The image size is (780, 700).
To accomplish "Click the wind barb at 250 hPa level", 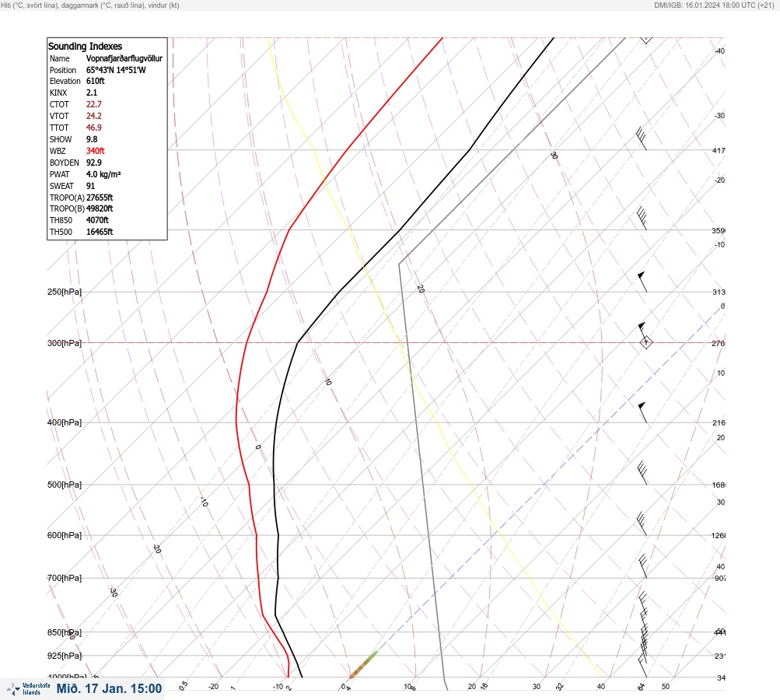I will (x=642, y=282).
